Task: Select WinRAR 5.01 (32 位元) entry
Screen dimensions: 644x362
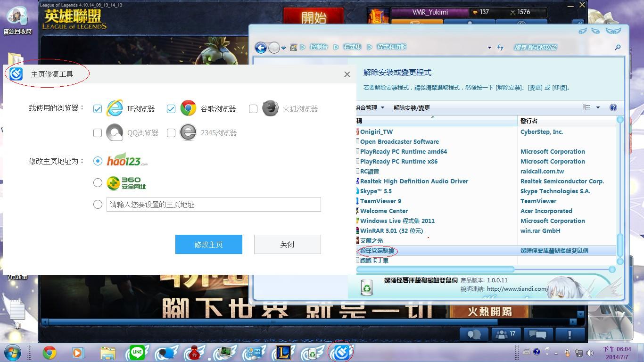Action: 391,230
